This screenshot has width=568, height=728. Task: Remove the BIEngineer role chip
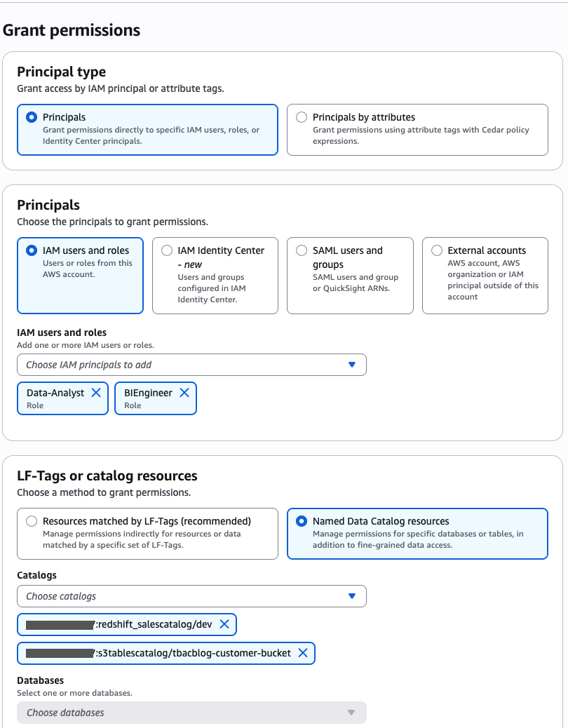coord(184,393)
